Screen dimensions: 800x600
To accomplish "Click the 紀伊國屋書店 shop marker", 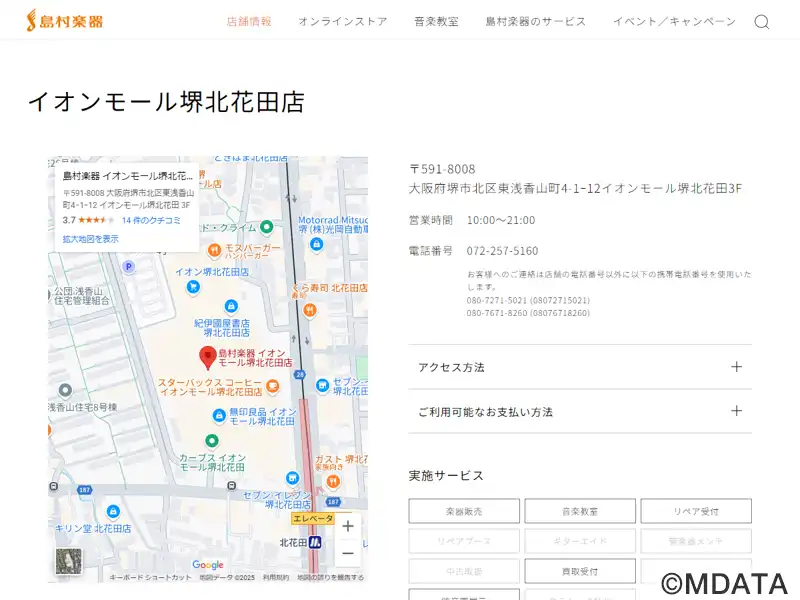I will [231, 306].
